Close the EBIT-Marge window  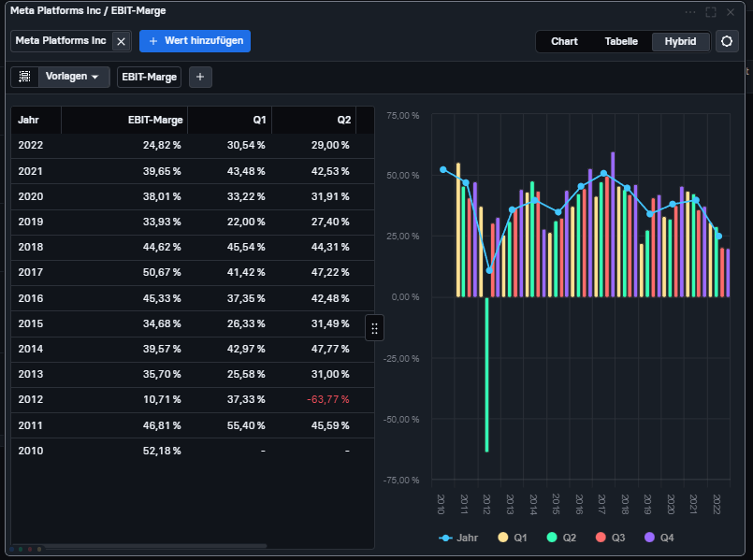coord(731,12)
